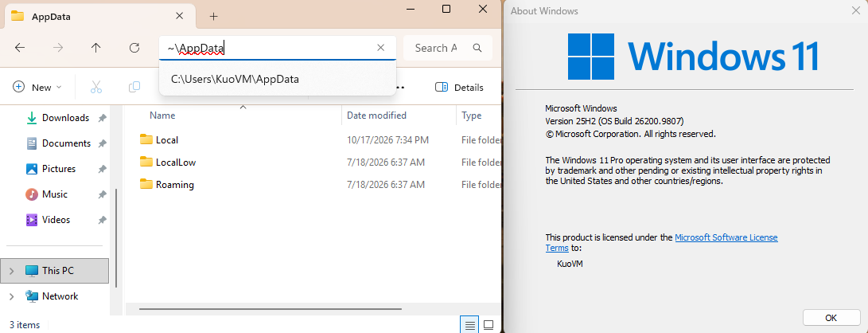
Task: Click the Cut scissors icon
Action: pyautogui.click(x=95, y=87)
